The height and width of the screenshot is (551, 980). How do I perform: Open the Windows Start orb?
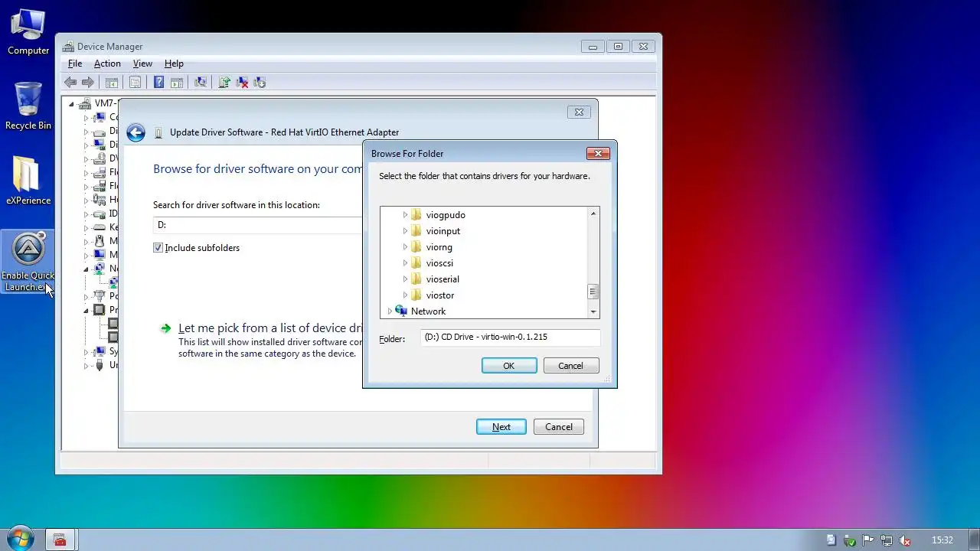click(x=19, y=539)
